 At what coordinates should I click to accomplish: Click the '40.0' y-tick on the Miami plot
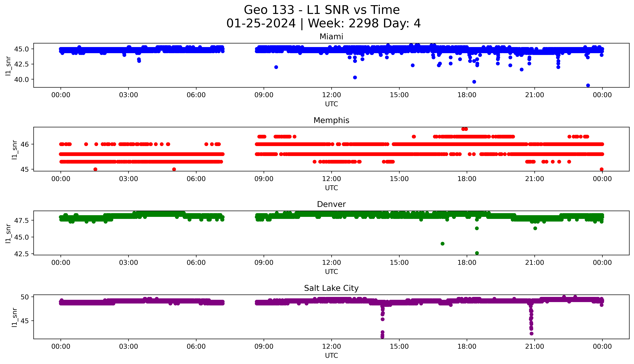coord(22,79)
